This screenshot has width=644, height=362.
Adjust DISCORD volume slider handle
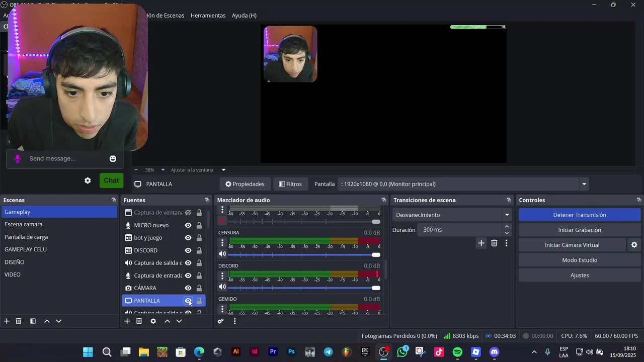pyautogui.click(x=376, y=288)
